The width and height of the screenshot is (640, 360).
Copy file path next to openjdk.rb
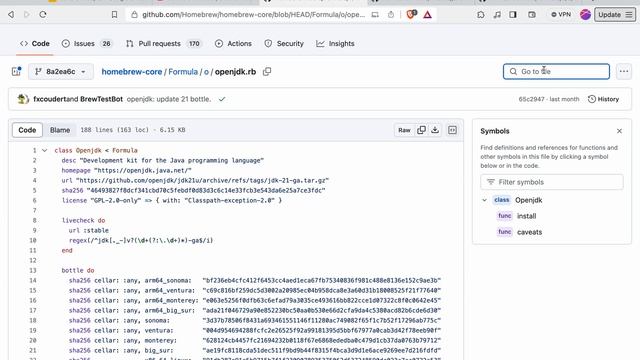267,71
